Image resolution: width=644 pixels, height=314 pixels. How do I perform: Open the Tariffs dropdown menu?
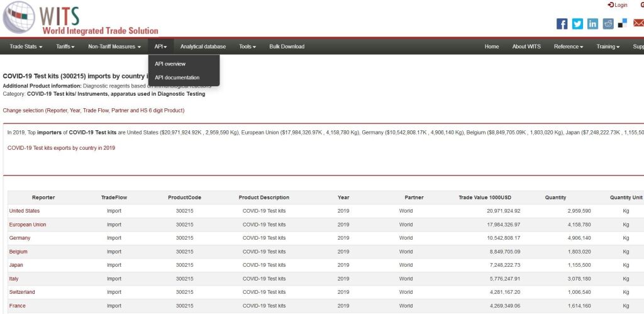point(65,47)
